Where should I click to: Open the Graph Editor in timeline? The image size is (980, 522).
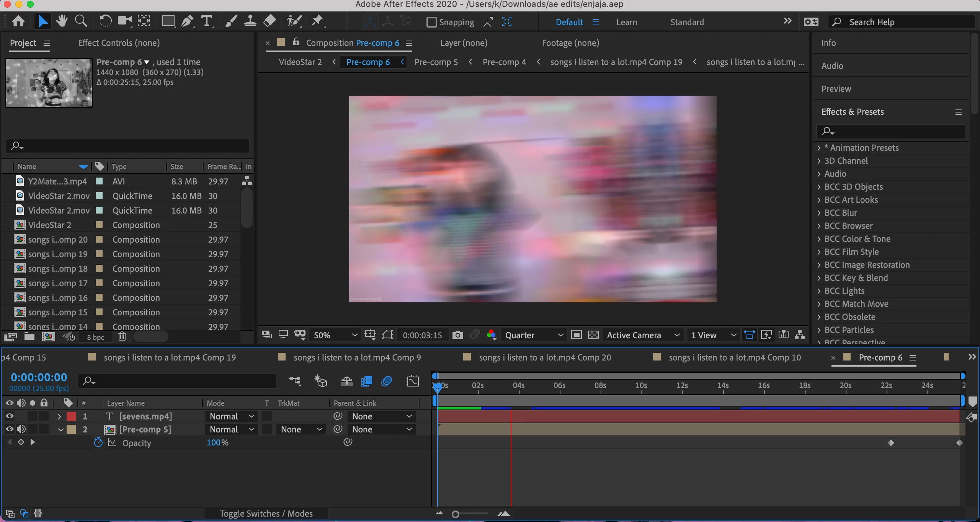(413, 381)
